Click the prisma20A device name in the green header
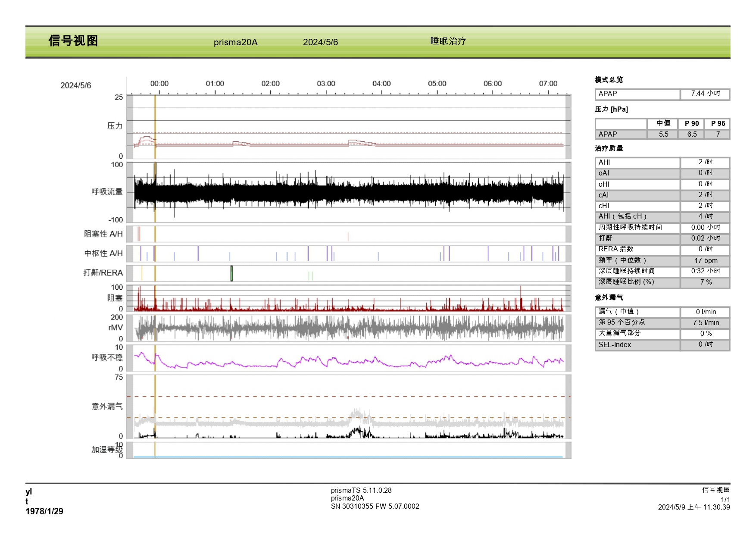 (x=235, y=42)
